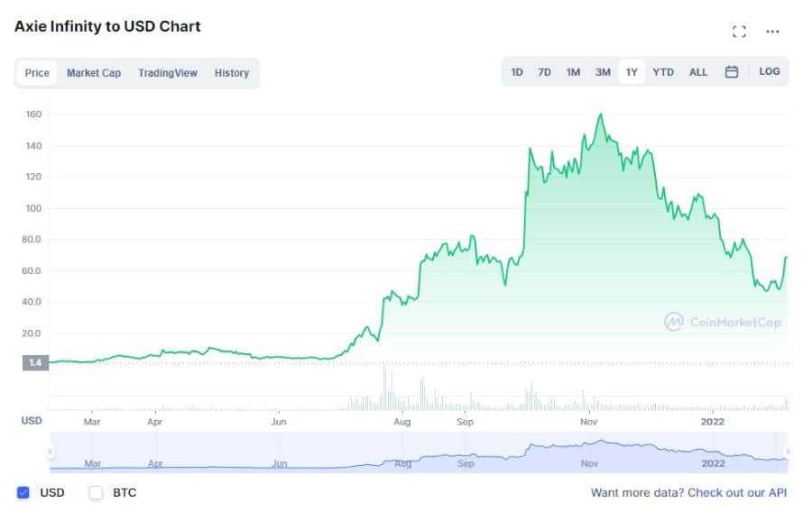Select the YTD range
This screenshot has height=521, width=812.
tap(663, 72)
